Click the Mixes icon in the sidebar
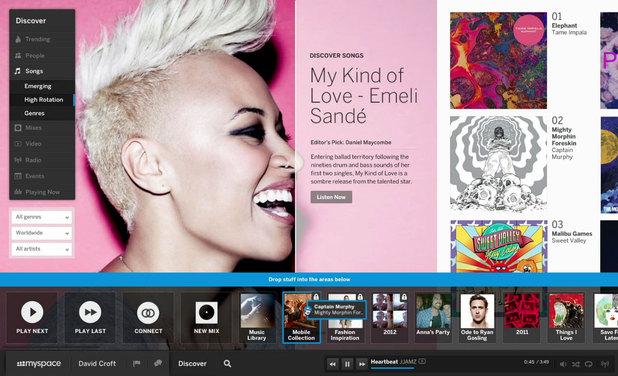618x376 pixels. click(18, 128)
